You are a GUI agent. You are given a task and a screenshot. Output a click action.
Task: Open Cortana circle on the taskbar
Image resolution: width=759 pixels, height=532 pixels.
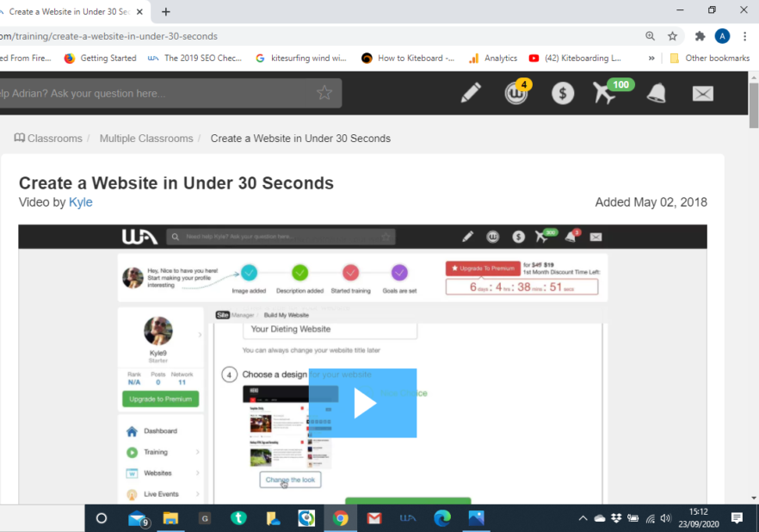coord(102,518)
